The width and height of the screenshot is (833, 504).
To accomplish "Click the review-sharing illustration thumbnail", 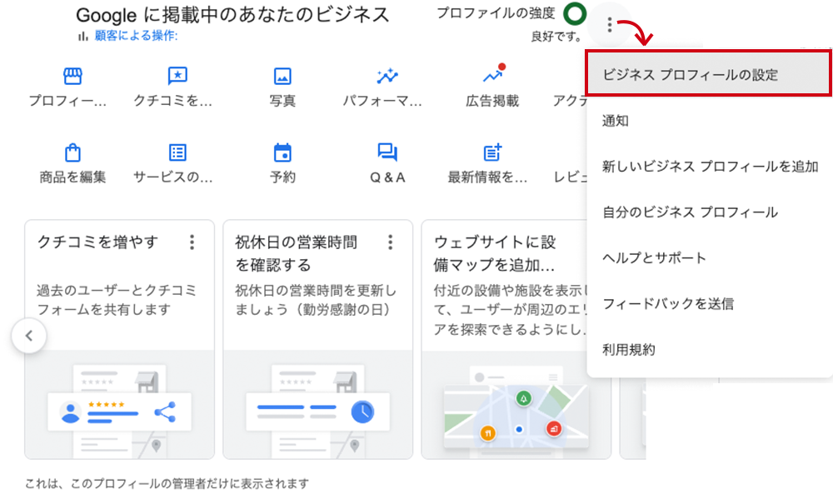I will click(x=119, y=405).
